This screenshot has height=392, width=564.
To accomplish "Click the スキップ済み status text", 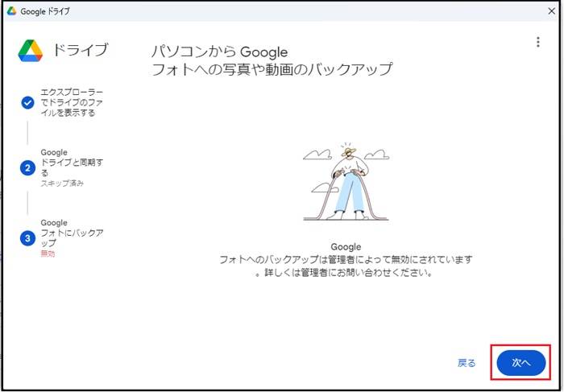I will [x=62, y=184].
